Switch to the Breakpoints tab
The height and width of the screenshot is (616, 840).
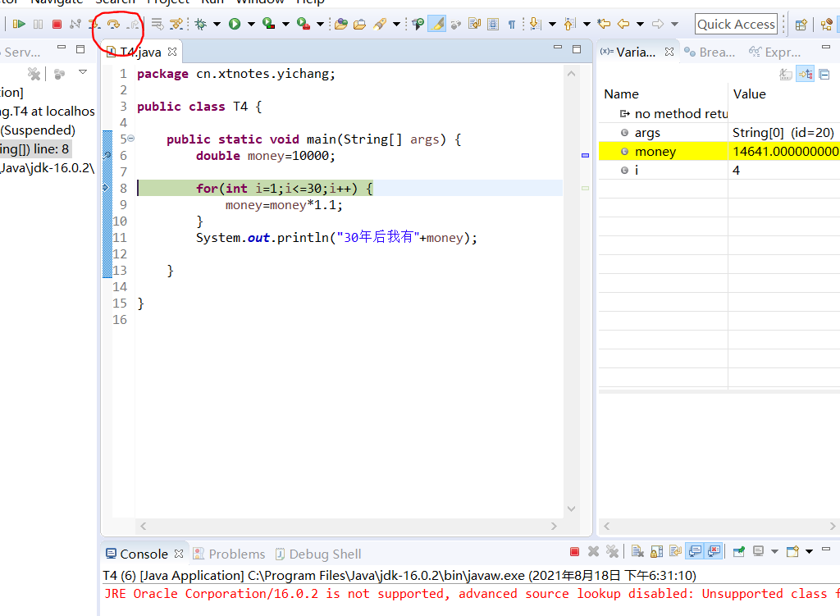[x=710, y=52]
